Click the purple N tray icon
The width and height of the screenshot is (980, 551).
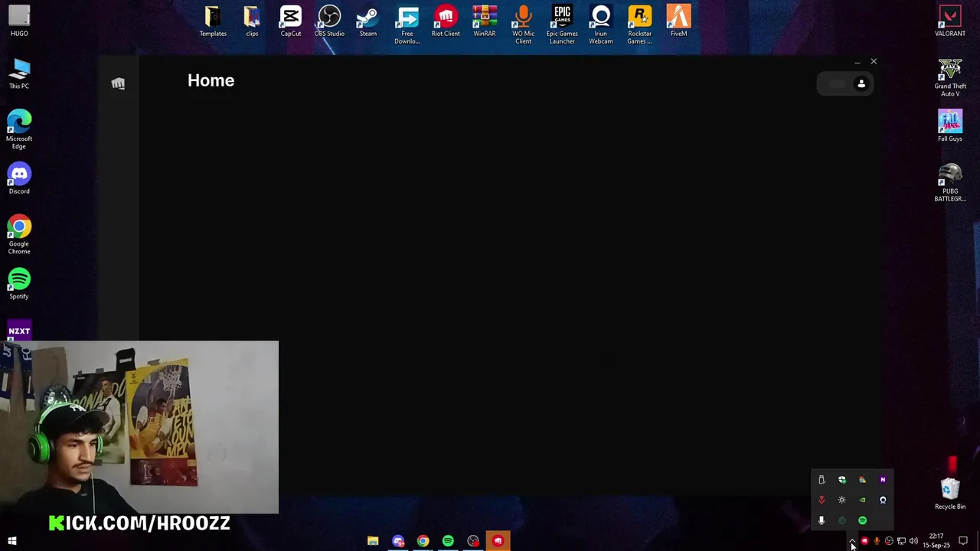pos(883,480)
